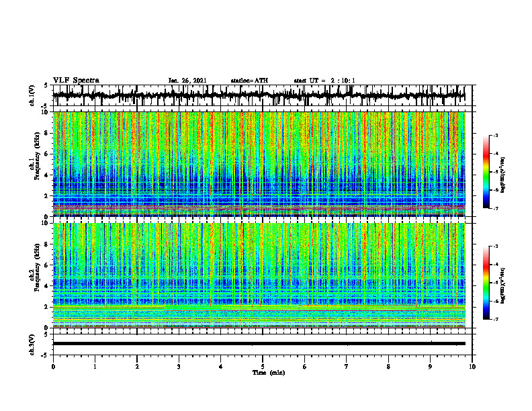Click the ch.1 voltage waveform trace
The width and height of the screenshot is (532, 411).
pyautogui.click(x=259, y=95)
